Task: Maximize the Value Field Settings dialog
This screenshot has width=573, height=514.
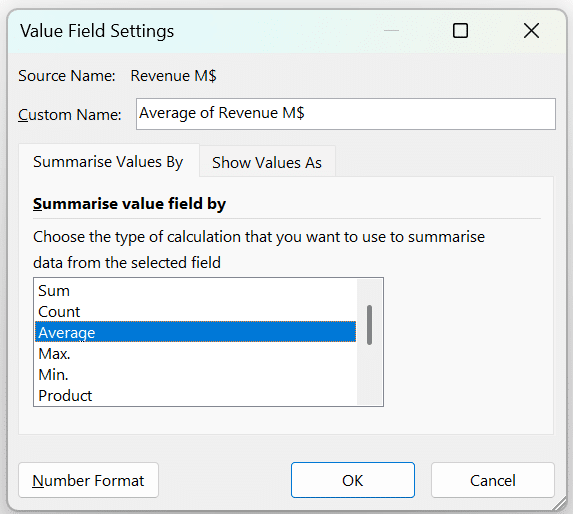Action: click(x=460, y=31)
